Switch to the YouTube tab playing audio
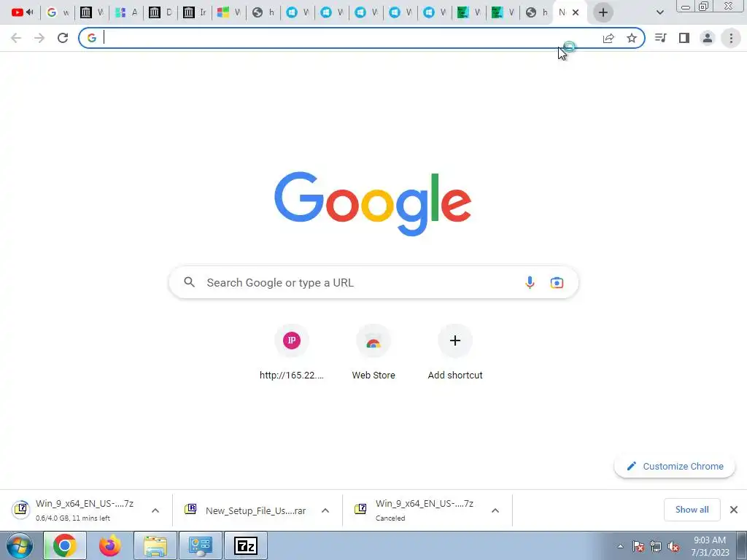Image resolution: width=747 pixels, height=560 pixels. 22,12
